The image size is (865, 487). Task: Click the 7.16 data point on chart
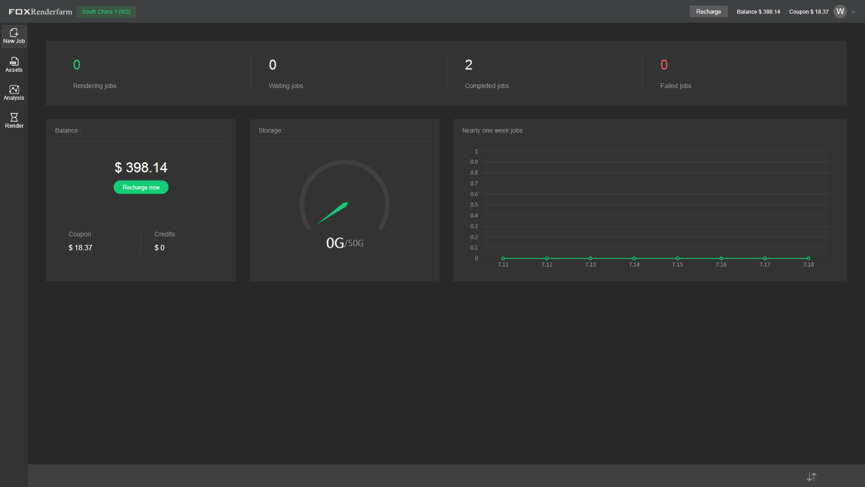point(721,258)
